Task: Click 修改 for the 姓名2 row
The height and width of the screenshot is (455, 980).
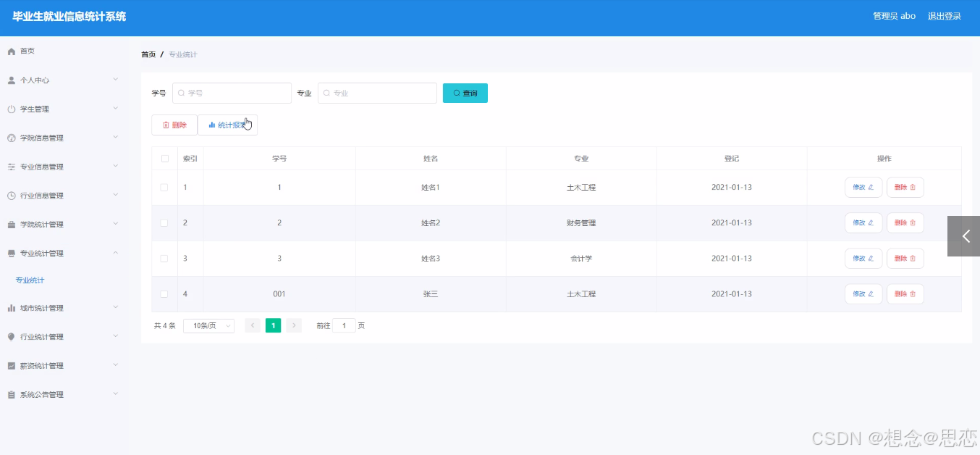Action: [863, 223]
